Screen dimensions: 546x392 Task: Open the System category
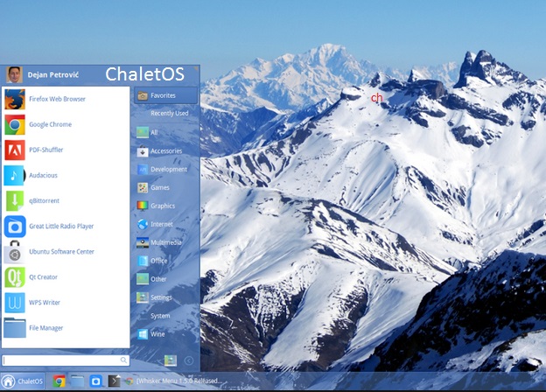pos(165,316)
